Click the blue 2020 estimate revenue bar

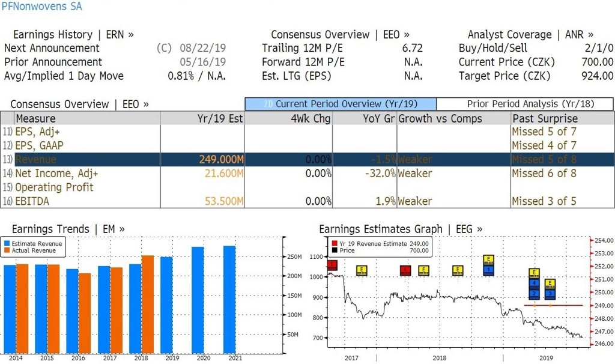point(198,300)
